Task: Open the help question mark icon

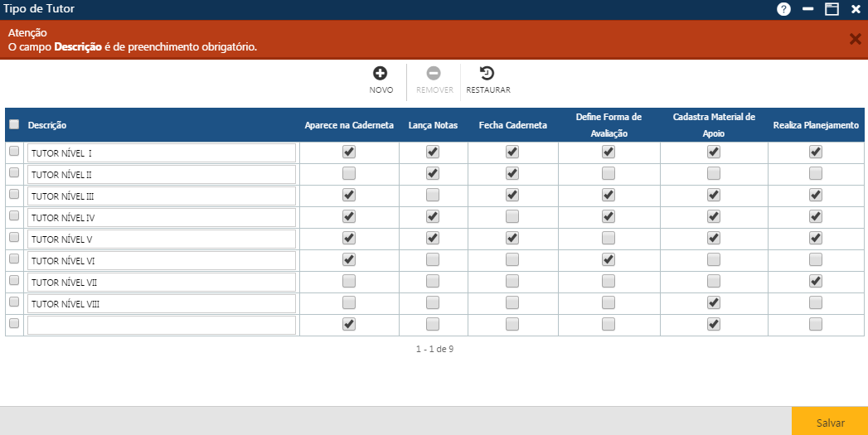Action: pyautogui.click(x=783, y=9)
